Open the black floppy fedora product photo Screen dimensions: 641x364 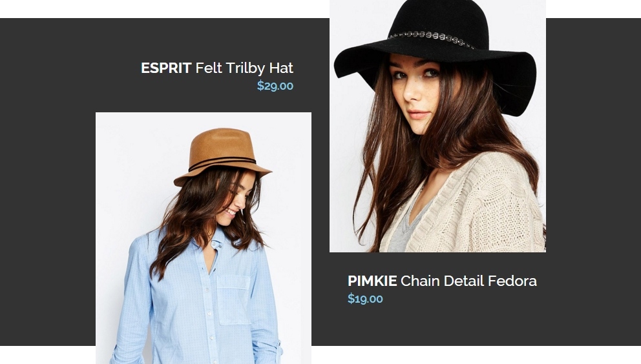(x=437, y=126)
